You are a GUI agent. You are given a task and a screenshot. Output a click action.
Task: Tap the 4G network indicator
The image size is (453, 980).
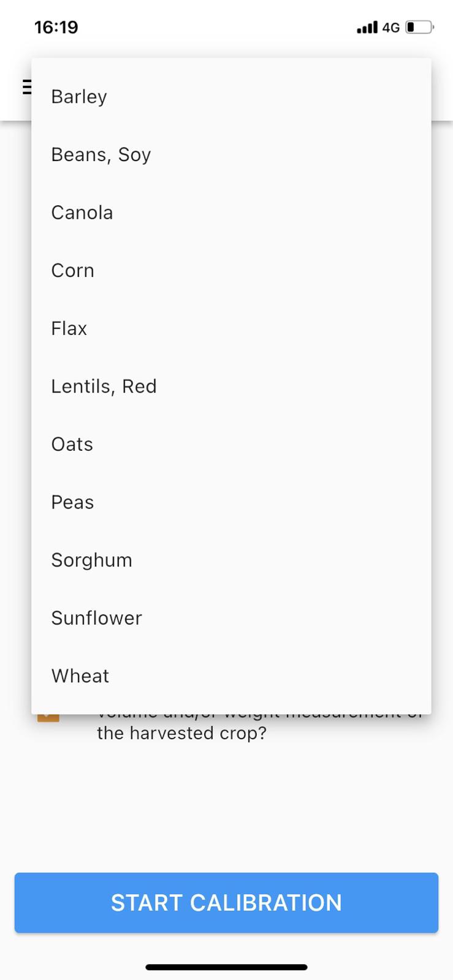390,28
